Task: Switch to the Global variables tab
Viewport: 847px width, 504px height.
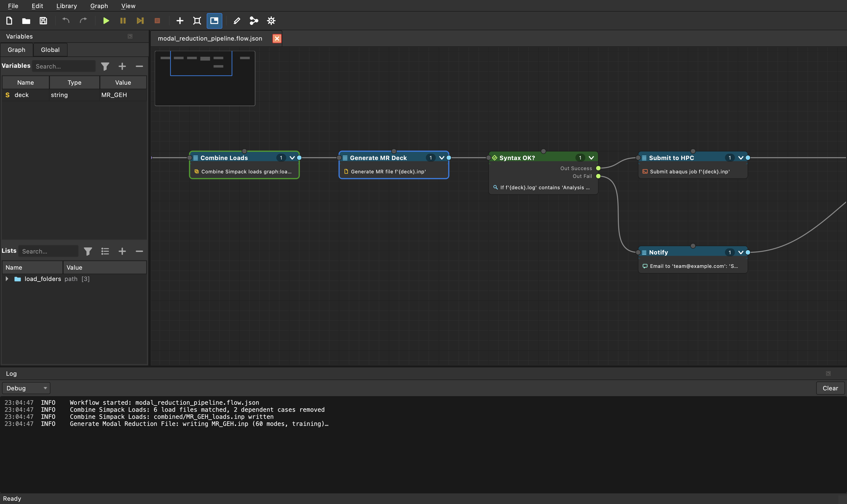Action: click(x=50, y=50)
